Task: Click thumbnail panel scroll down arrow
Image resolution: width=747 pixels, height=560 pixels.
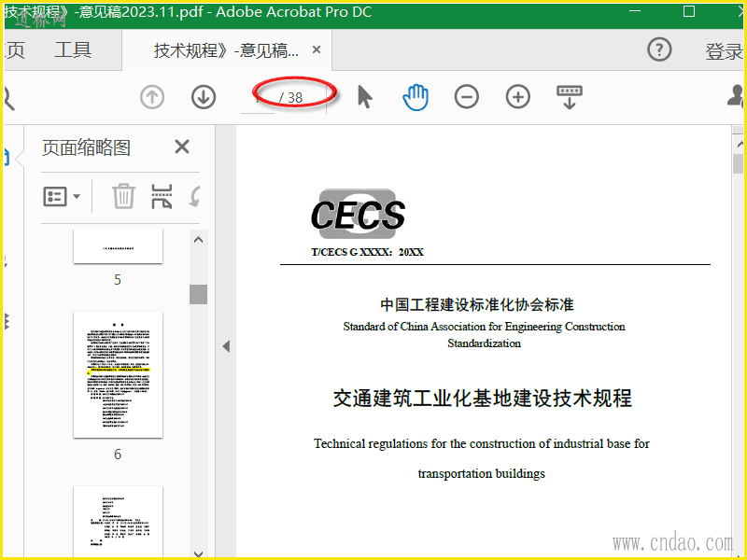Action: click(x=199, y=553)
